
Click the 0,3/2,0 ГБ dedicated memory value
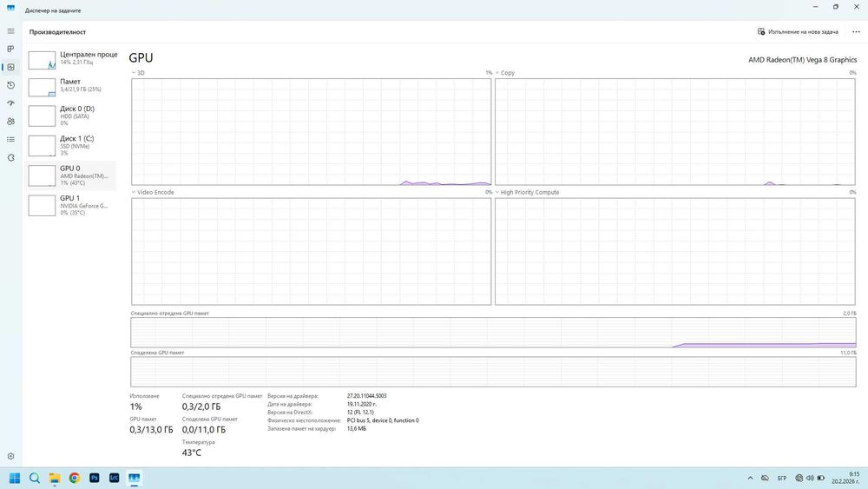click(x=201, y=406)
